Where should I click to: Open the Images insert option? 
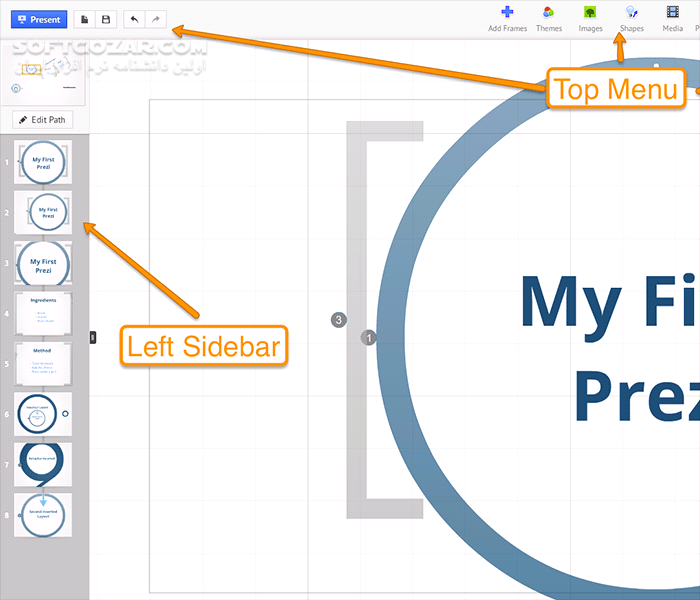tap(590, 20)
